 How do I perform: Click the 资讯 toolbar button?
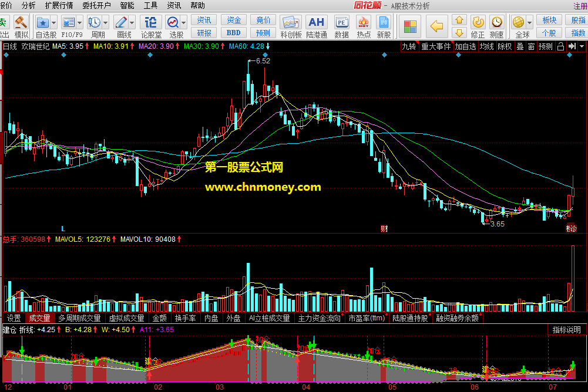(x=204, y=20)
